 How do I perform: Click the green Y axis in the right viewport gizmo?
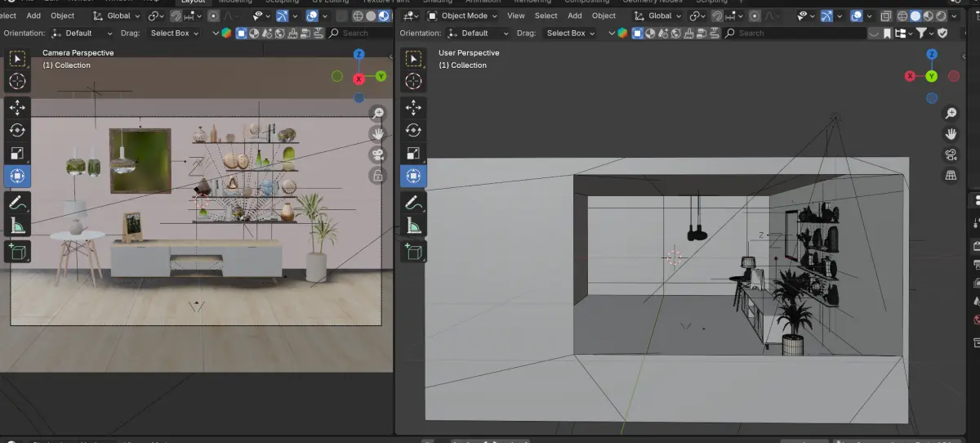[932, 76]
